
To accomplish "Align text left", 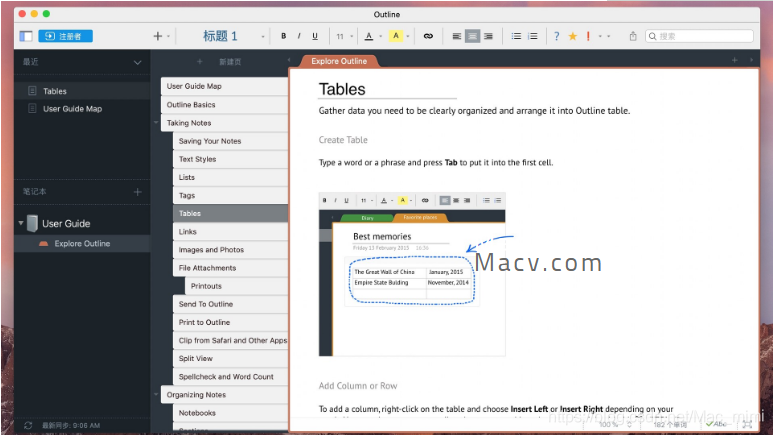I will point(457,36).
